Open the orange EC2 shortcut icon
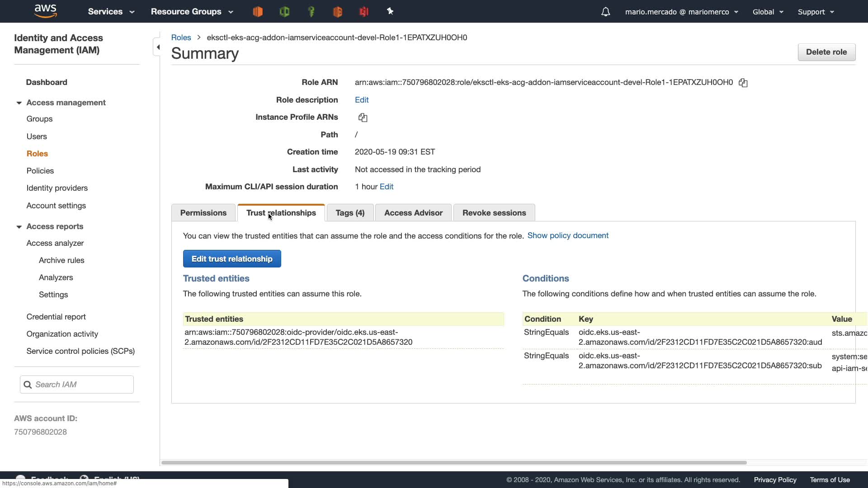The image size is (868, 488). (x=258, y=12)
